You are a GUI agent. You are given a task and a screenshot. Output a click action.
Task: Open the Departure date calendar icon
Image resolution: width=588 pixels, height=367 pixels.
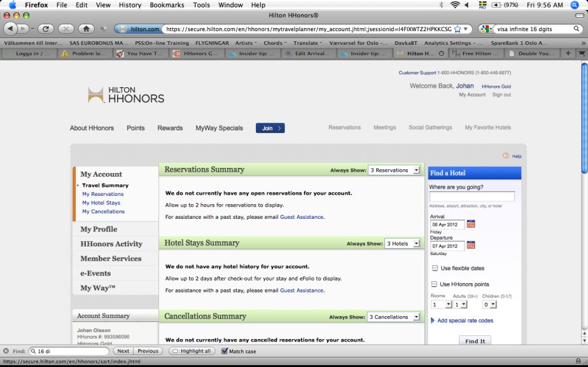(471, 245)
